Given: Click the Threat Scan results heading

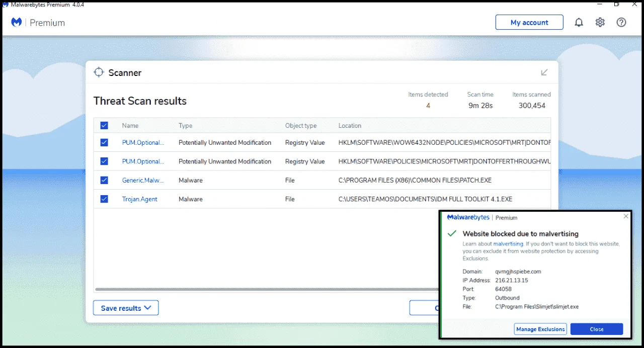Looking at the screenshot, I should (140, 101).
